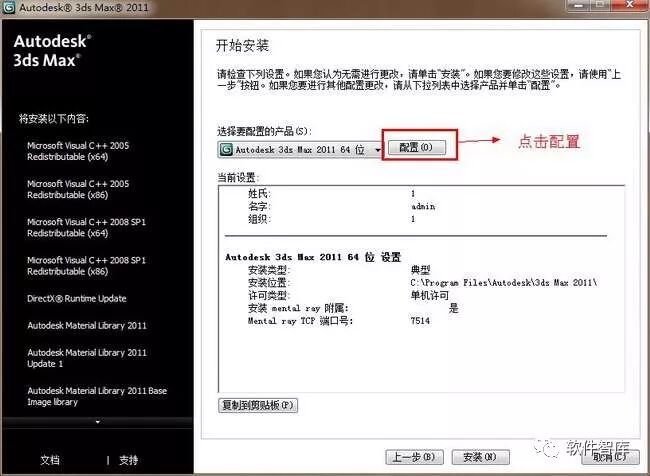Click the Autodesk 3ds Max 2011 64 位 设置 heading
Screen dimensions: 650x476
click(313, 257)
